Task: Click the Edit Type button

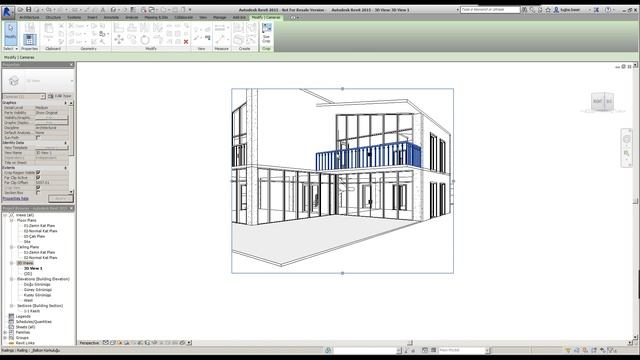Action: coord(60,96)
